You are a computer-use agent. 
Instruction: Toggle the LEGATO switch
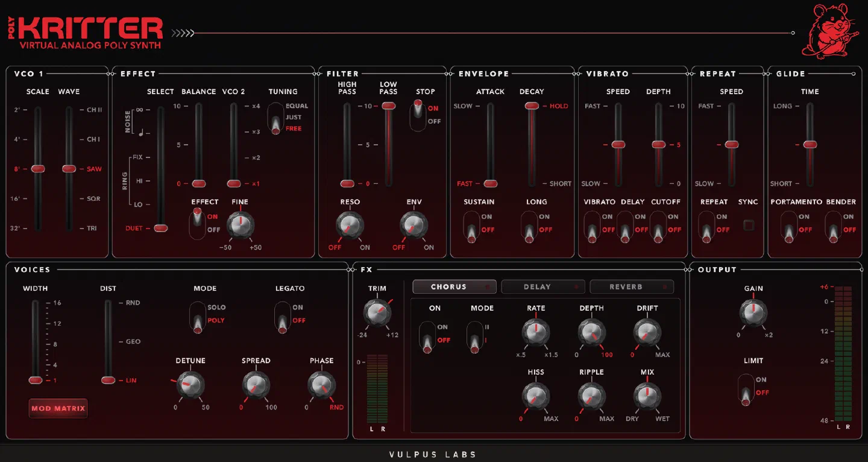(x=282, y=317)
